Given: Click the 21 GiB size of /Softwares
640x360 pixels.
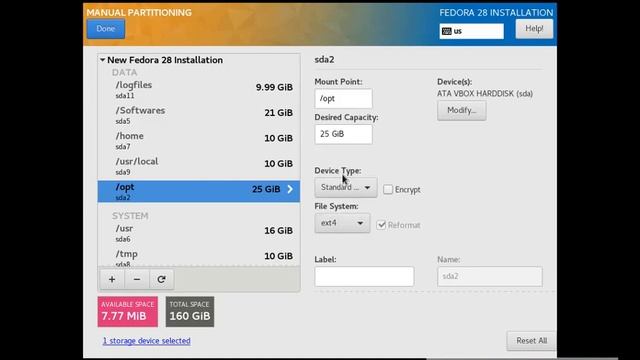Looking at the screenshot, I should [278, 113].
